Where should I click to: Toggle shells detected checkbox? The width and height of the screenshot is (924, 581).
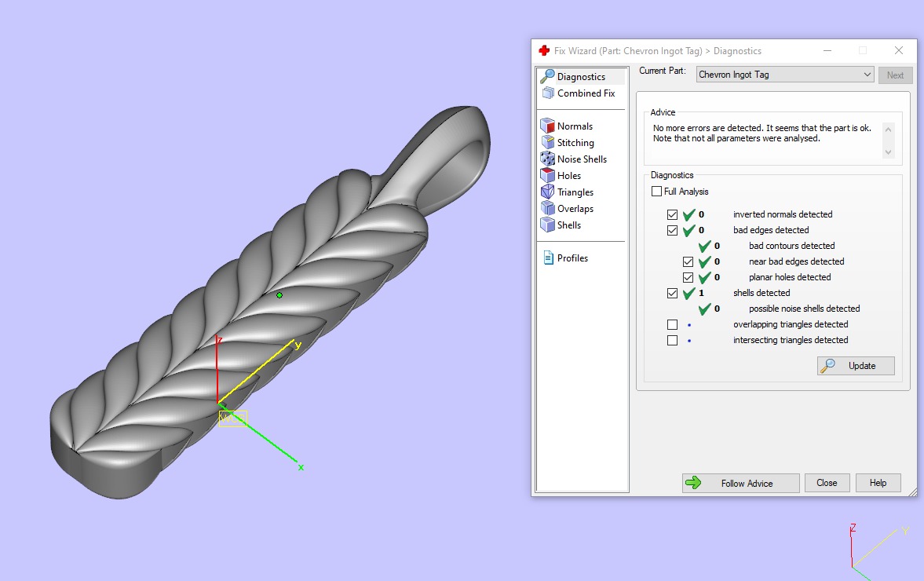[672, 293]
